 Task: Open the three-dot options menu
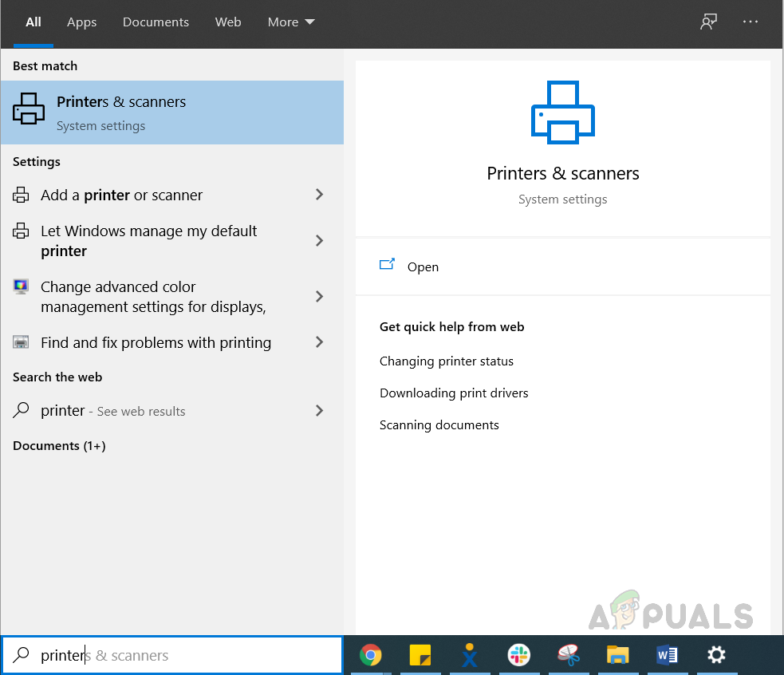(x=751, y=22)
